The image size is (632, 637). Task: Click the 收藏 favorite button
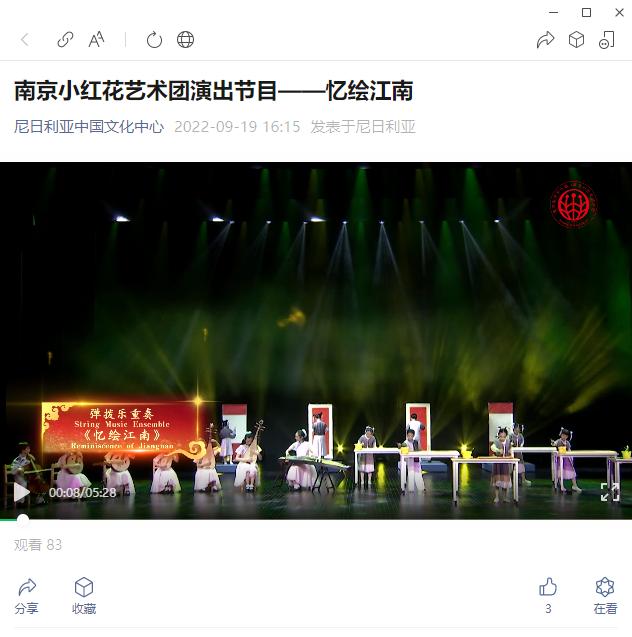[x=84, y=596]
